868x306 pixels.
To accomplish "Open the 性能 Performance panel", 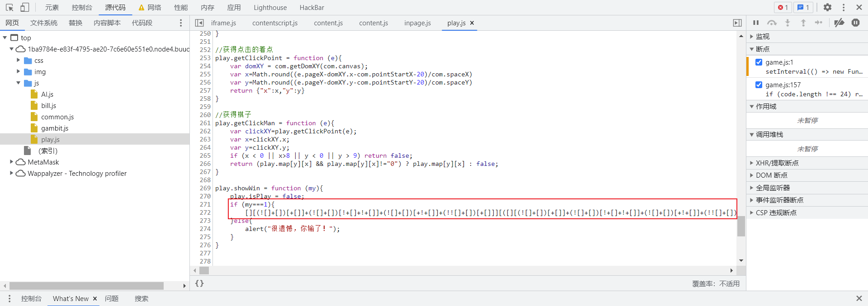I will tap(181, 7).
